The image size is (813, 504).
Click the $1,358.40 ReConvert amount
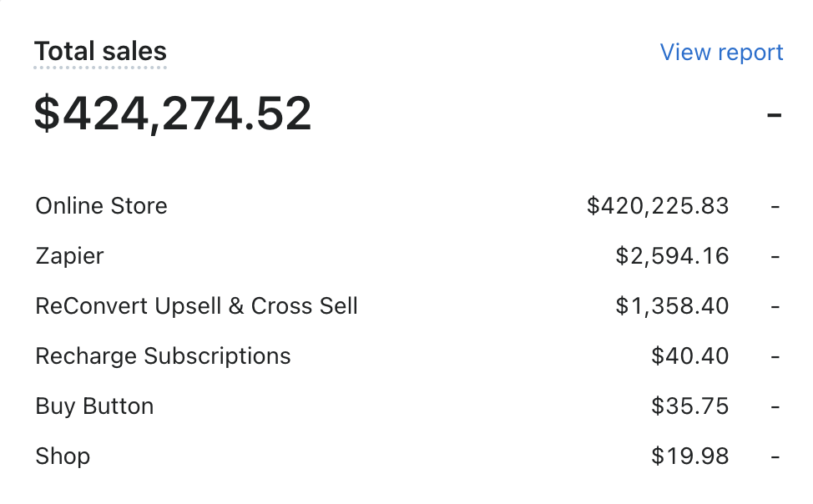[x=672, y=306]
